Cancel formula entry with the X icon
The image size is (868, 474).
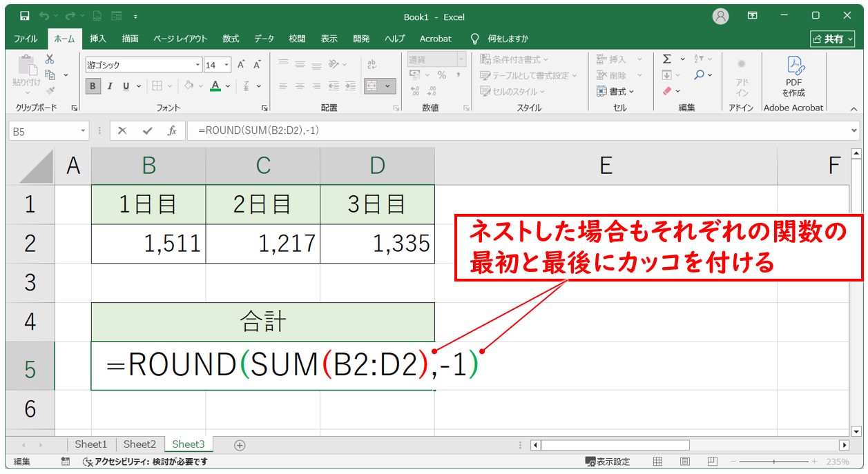[122, 130]
